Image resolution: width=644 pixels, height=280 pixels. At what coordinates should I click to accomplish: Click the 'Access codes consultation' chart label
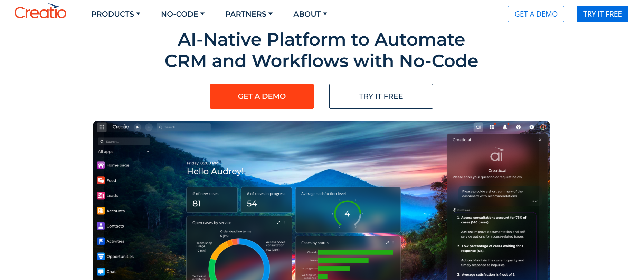pyautogui.click(x=276, y=244)
